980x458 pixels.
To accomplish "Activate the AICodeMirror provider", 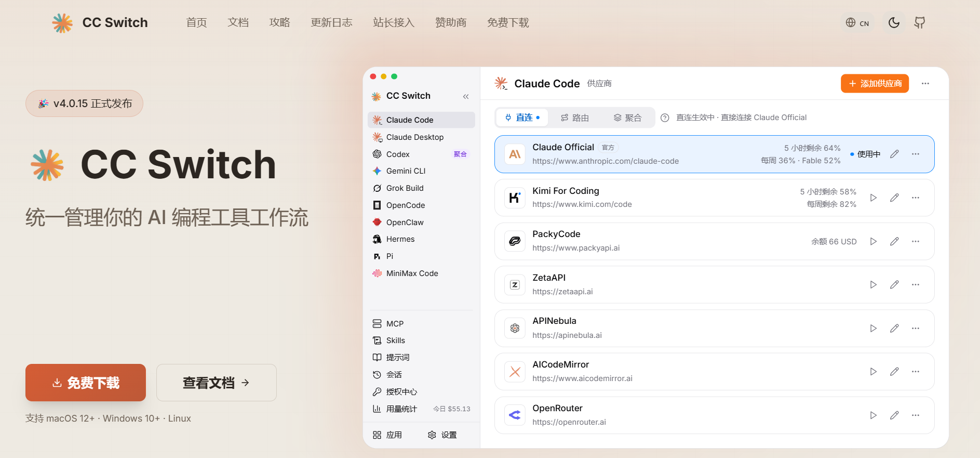I will pyautogui.click(x=874, y=371).
